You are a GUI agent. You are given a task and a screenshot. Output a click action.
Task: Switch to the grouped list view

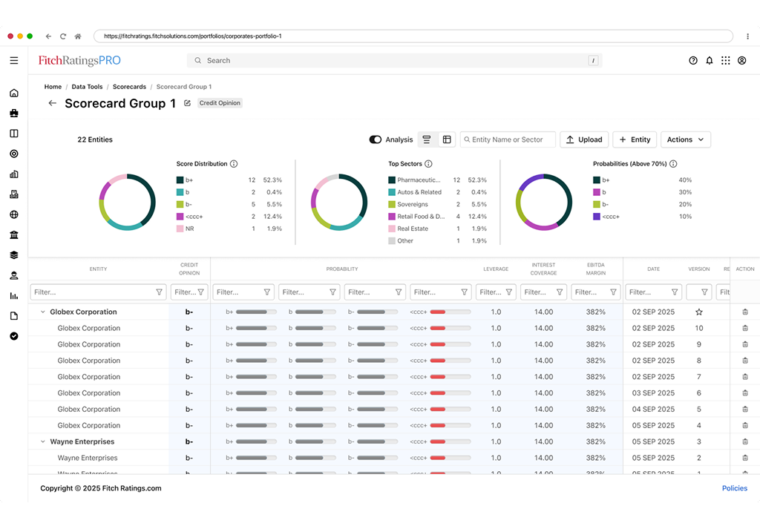pyautogui.click(x=427, y=139)
